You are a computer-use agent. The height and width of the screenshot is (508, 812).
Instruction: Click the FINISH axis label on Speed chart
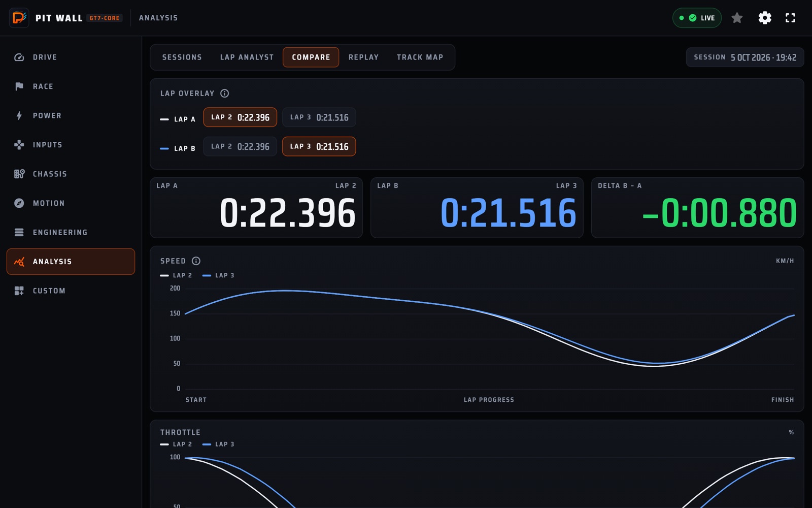pyautogui.click(x=783, y=400)
